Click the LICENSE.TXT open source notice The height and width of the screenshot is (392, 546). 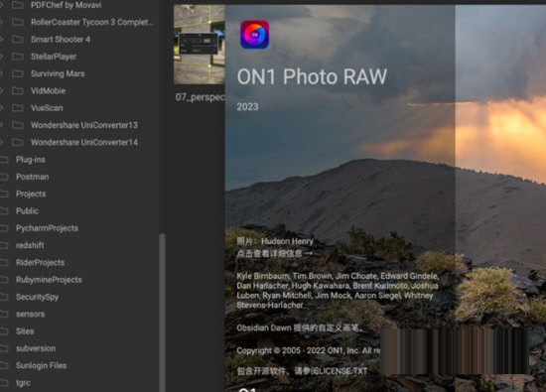pyautogui.click(x=302, y=371)
